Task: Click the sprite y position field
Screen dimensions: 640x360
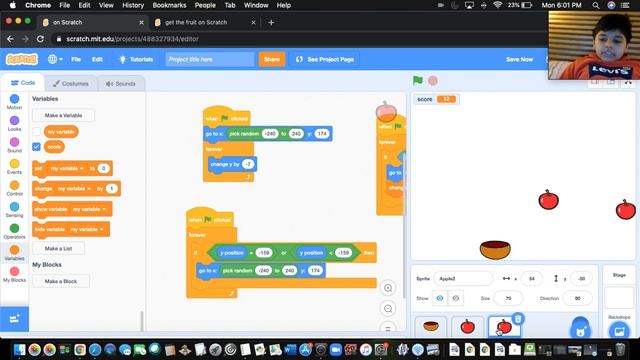Action: click(x=581, y=278)
